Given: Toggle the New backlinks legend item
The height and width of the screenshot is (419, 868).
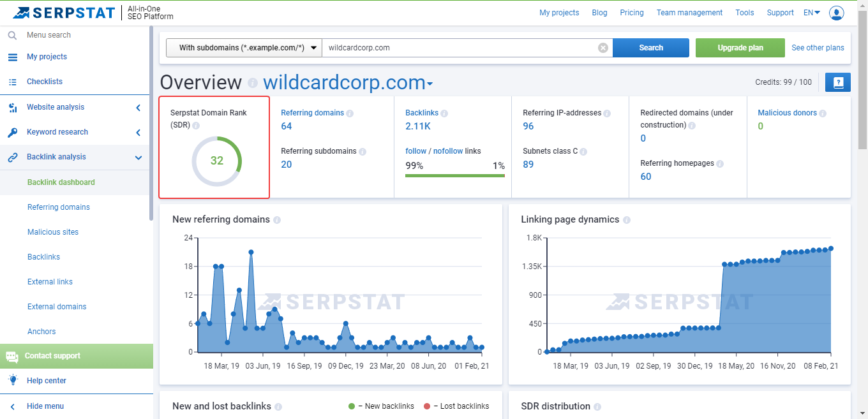Looking at the screenshot, I should [381, 406].
